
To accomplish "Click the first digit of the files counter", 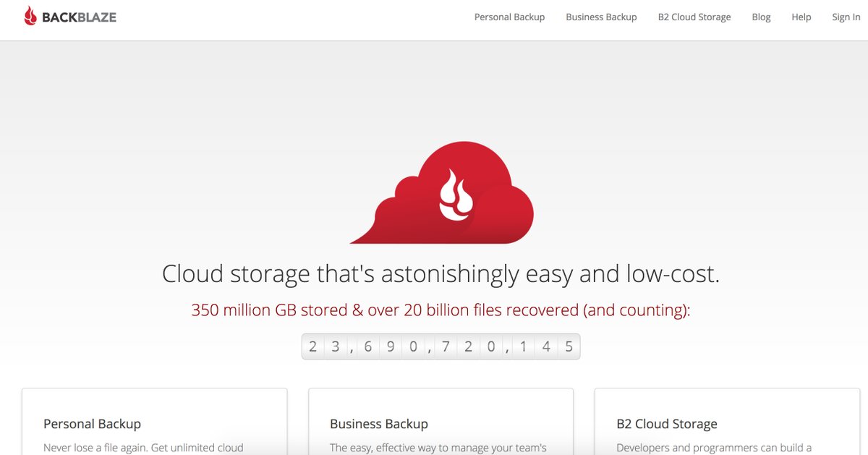I will pyautogui.click(x=312, y=347).
